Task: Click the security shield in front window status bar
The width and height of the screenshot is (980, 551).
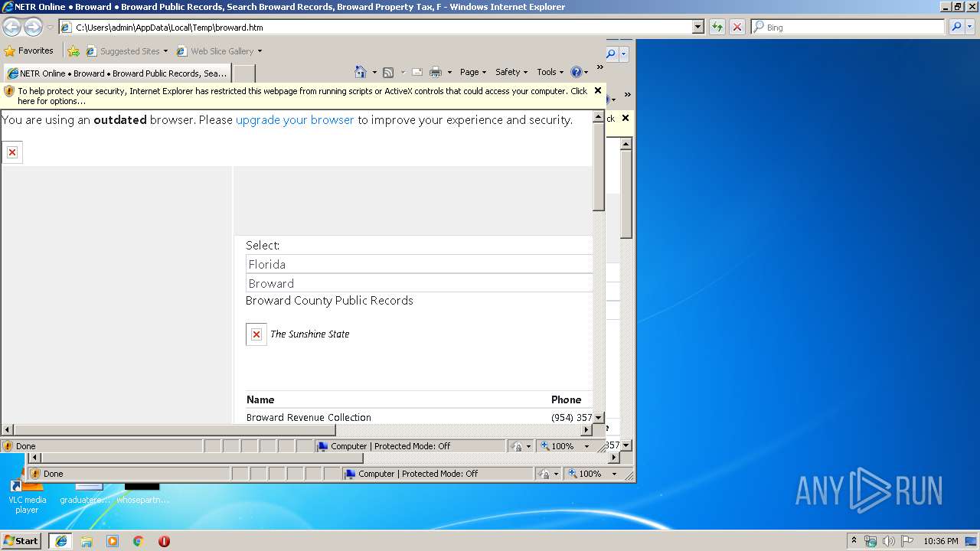Action: pos(8,446)
